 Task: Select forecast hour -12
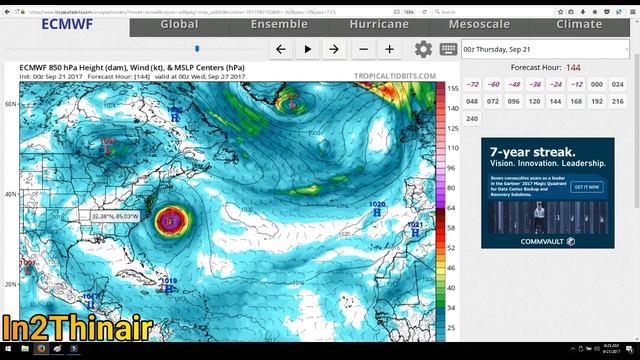pos(576,84)
